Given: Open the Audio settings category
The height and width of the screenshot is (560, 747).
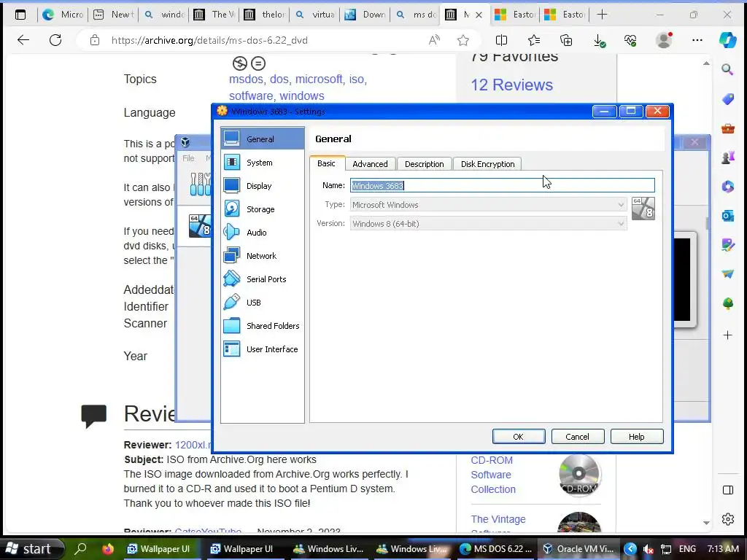Looking at the screenshot, I should coord(262,233).
